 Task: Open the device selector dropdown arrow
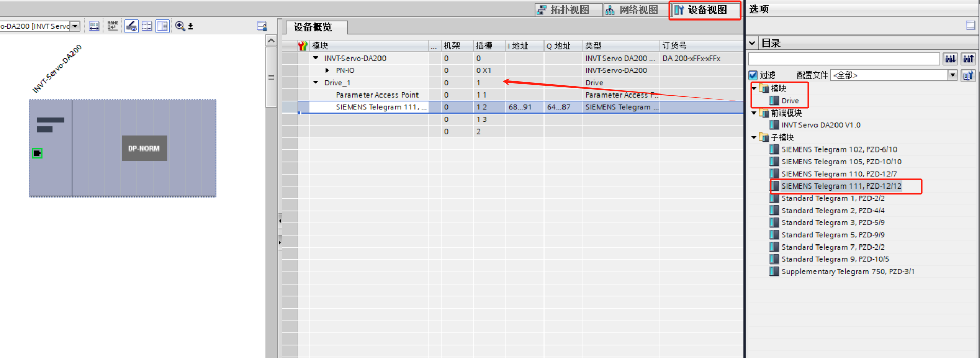[75, 26]
